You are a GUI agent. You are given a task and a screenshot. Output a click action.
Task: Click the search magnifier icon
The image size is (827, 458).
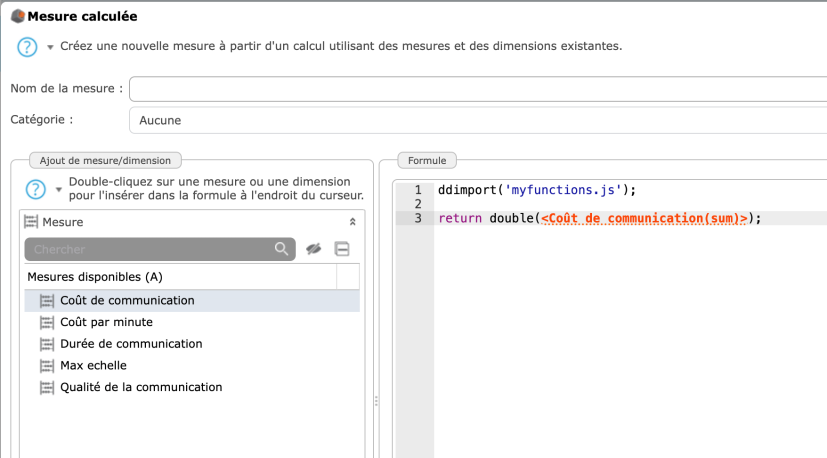pyautogui.click(x=282, y=249)
